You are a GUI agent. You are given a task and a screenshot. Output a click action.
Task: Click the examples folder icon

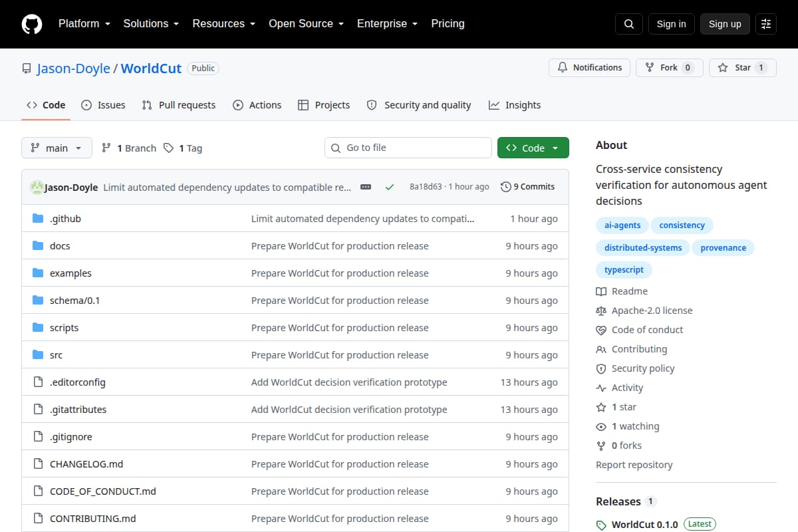click(x=38, y=273)
